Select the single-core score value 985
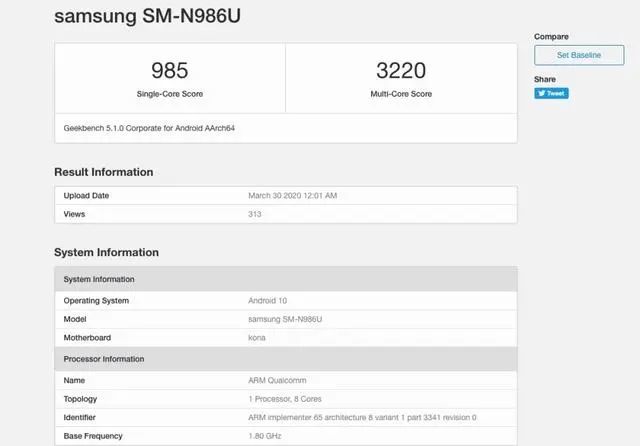The image size is (640, 446). tap(170, 70)
